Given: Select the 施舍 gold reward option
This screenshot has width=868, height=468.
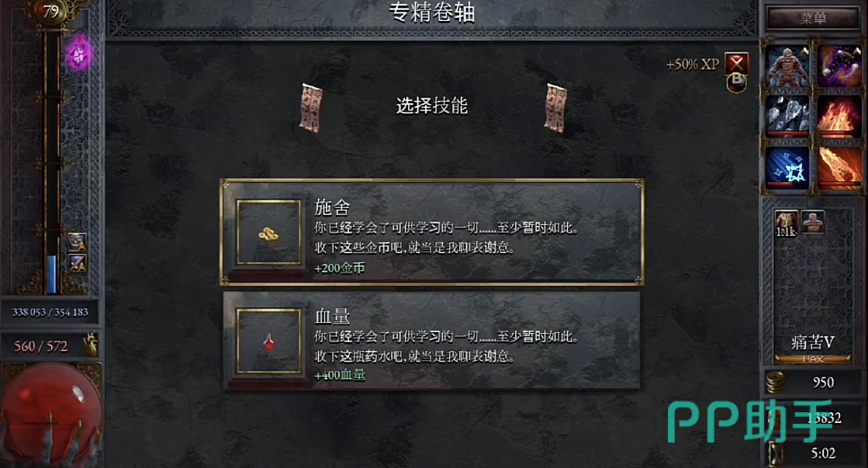Looking at the screenshot, I should (x=432, y=232).
